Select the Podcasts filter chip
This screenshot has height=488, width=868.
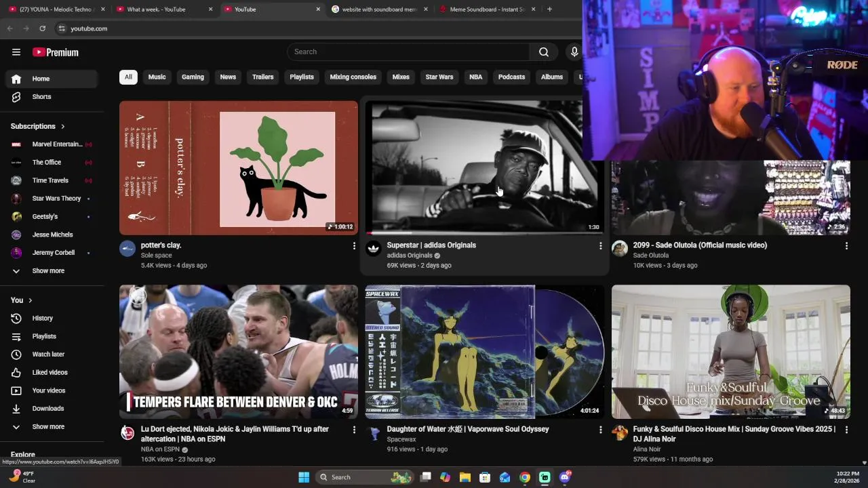pos(512,77)
